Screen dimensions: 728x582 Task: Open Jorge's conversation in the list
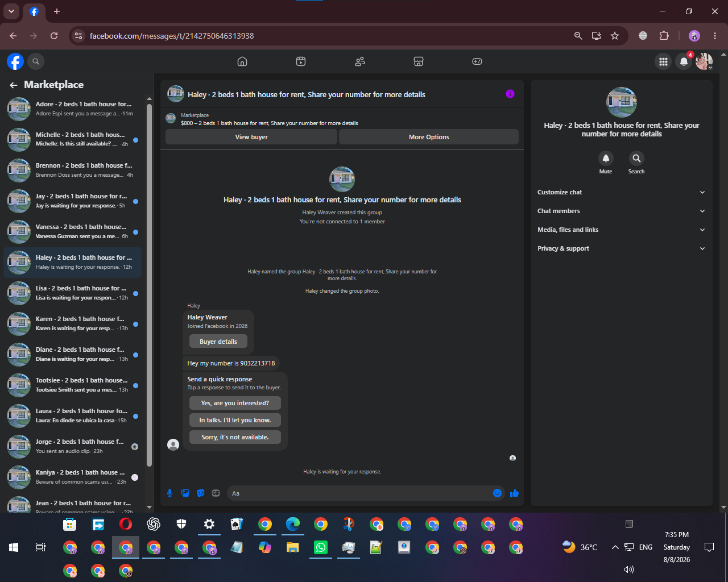[x=73, y=446]
